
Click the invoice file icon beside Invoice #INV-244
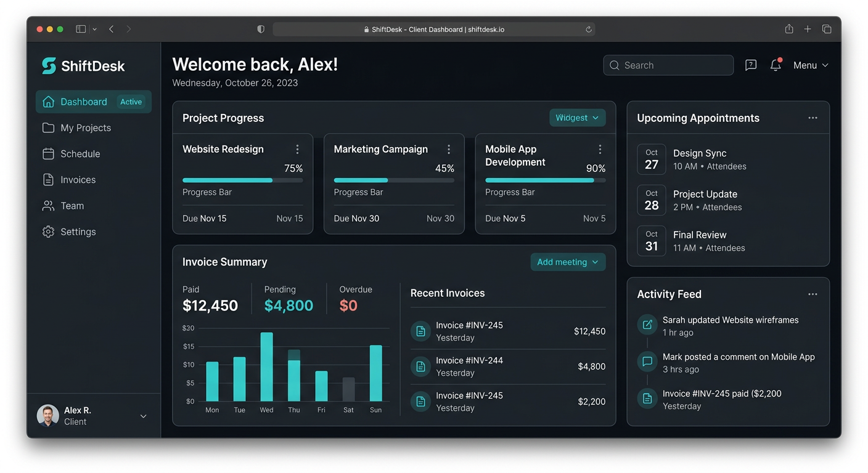420,366
